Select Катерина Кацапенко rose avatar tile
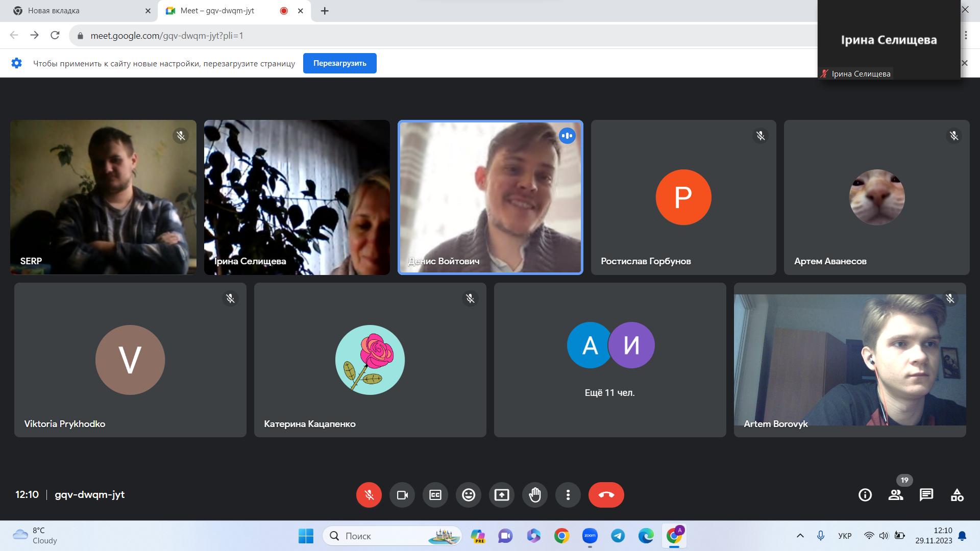This screenshot has height=551, width=980. click(x=370, y=360)
